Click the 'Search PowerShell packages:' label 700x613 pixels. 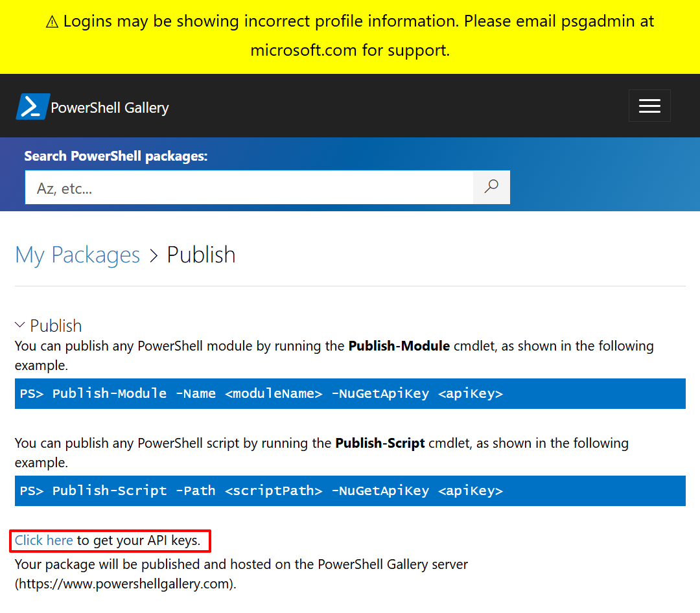[x=115, y=156]
